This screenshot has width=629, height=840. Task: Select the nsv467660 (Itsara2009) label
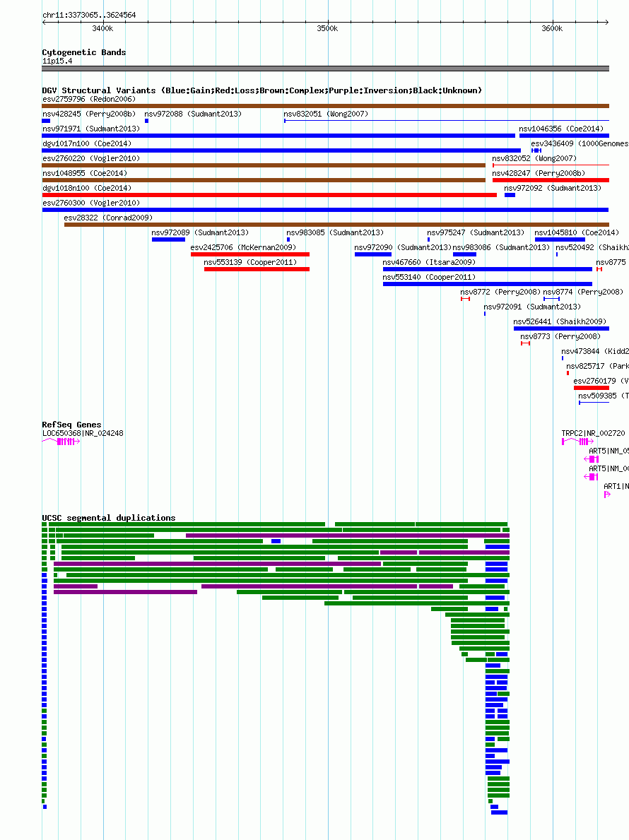click(x=429, y=263)
